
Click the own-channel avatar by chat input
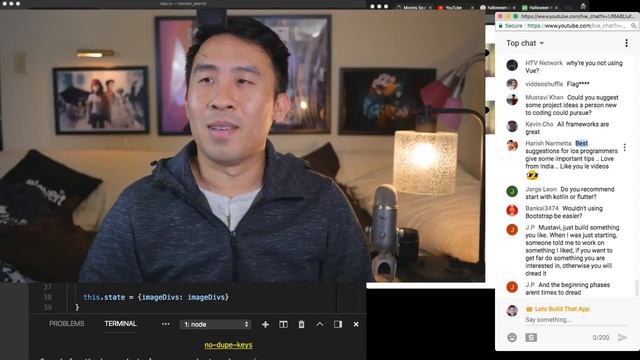pyautogui.click(x=512, y=311)
